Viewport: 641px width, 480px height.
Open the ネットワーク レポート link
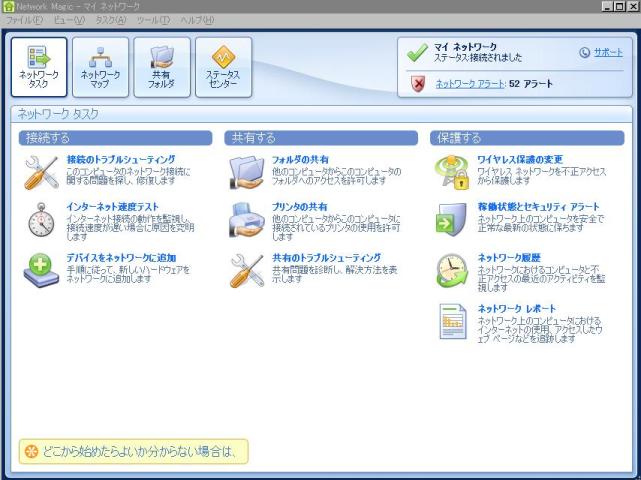(x=517, y=309)
